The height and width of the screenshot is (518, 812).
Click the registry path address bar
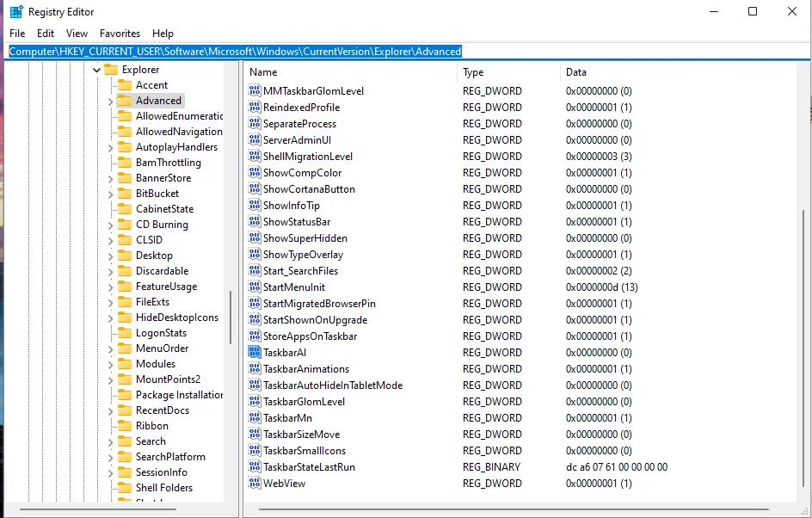click(x=405, y=52)
